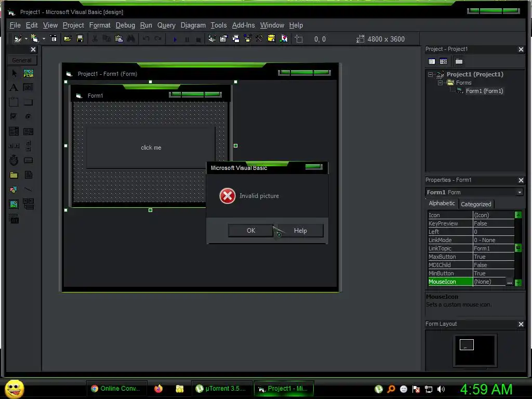Select Form1 (Form1) in the project tree
Image resolution: width=532 pixels, height=399 pixels.
pos(484,91)
